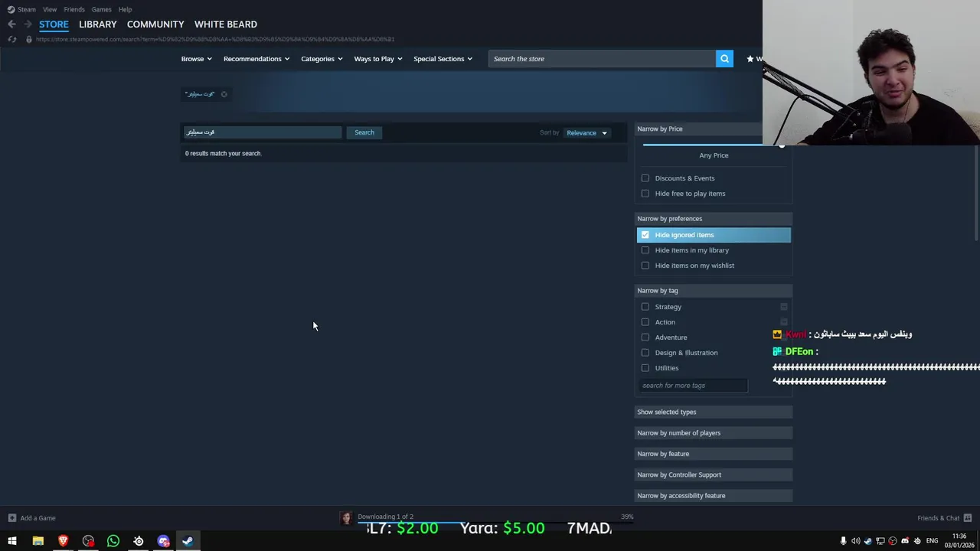Open the Ways to Play dropdown
This screenshot has width=980, height=551.
[x=378, y=59]
